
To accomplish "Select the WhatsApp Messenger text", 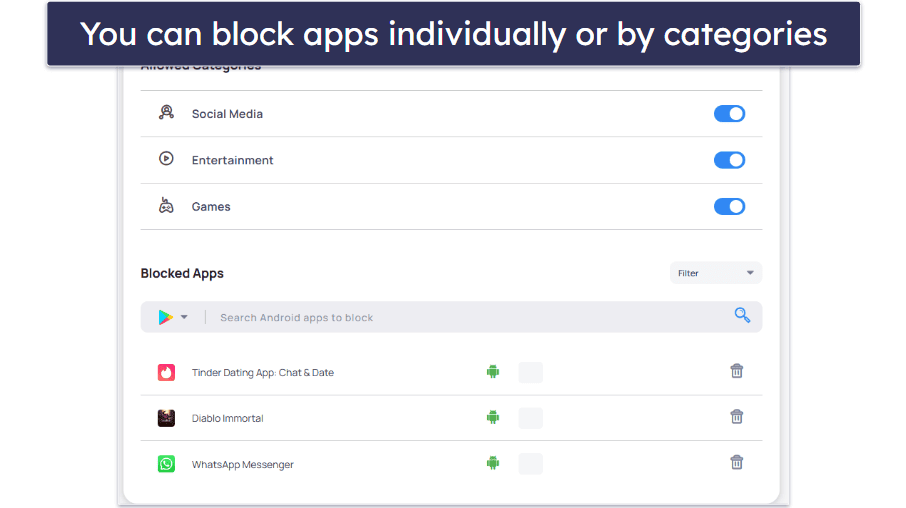I will click(x=243, y=465).
